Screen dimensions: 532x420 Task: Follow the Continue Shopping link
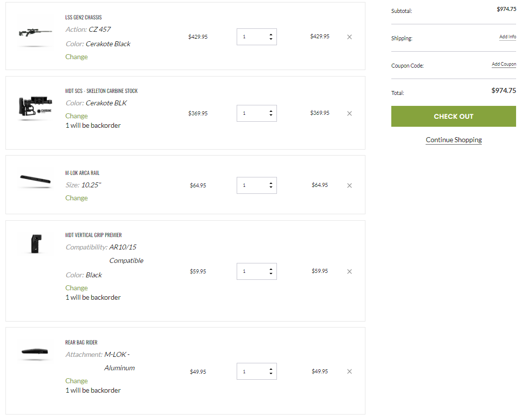coord(453,140)
